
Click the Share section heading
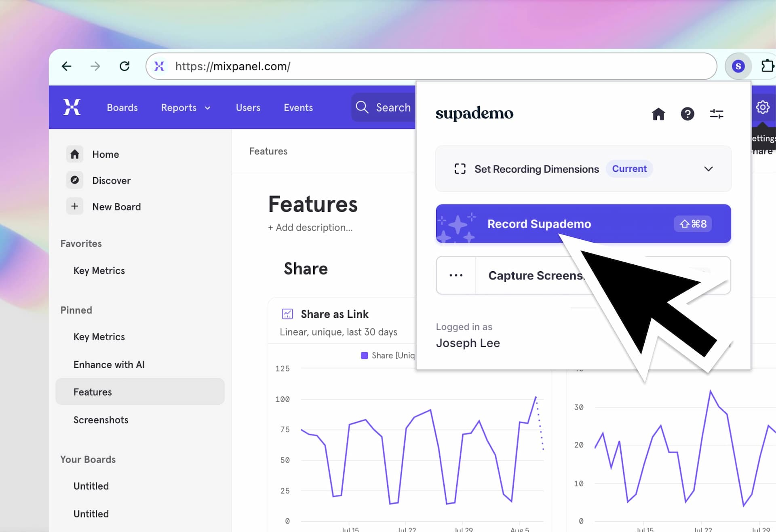[x=306, y=269]
